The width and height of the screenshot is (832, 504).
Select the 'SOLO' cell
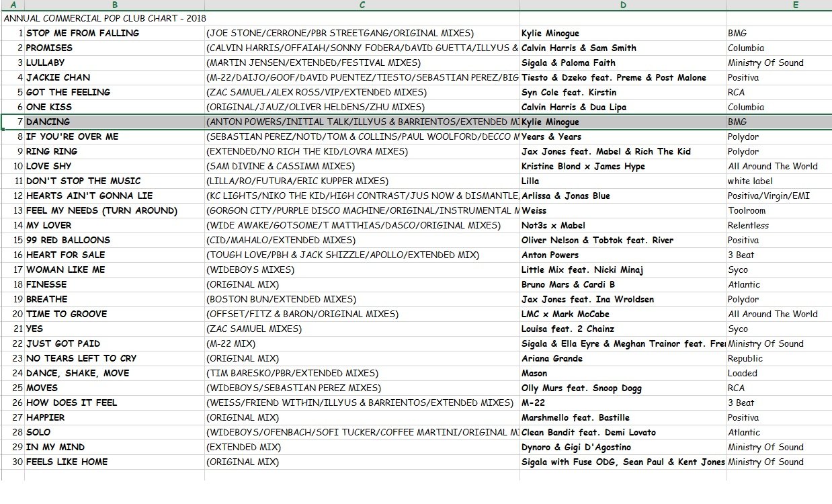point(114,432)
